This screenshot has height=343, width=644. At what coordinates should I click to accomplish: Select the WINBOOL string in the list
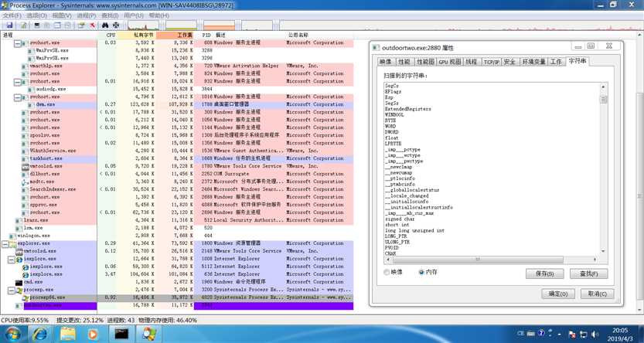(394, 115)
